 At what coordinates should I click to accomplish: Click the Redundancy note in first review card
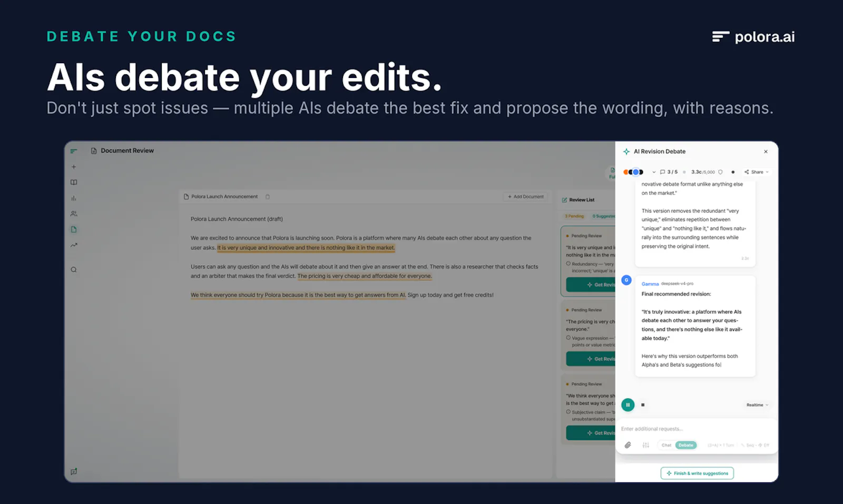591,268
